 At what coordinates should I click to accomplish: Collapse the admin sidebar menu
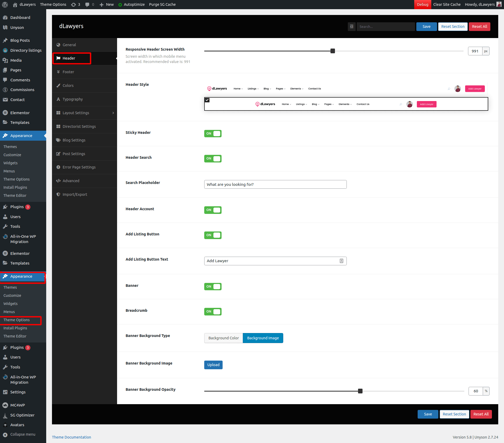(23, 434)
